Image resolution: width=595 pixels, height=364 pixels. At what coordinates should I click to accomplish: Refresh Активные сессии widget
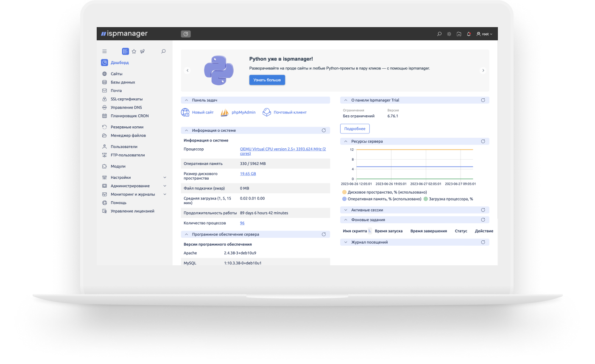pyautogui.click(x=483, y=210)
